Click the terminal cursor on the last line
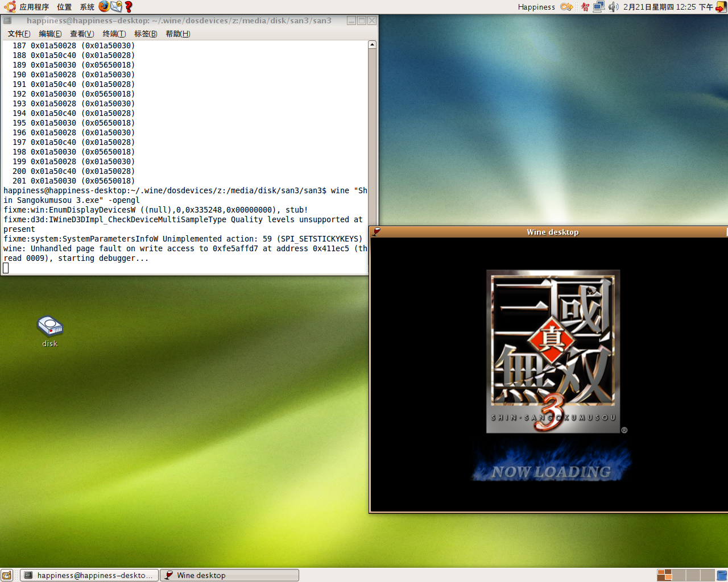 point(6,268)
